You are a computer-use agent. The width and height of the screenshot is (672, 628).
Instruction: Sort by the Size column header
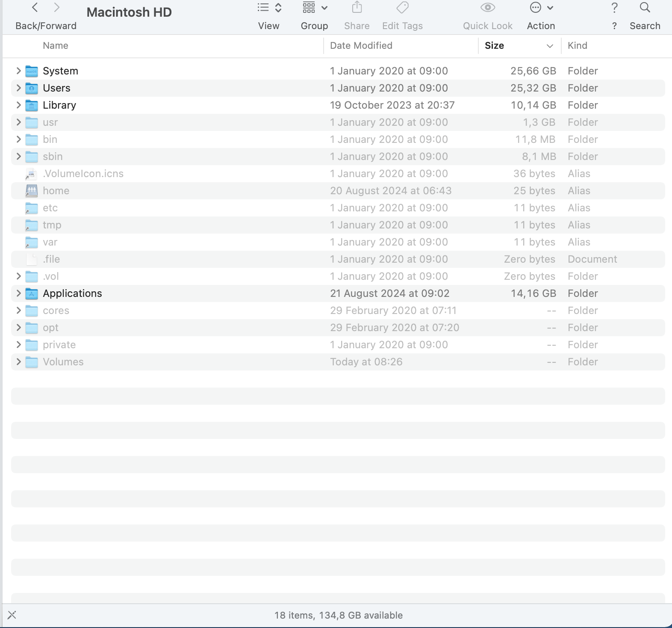tap(494, 46)
